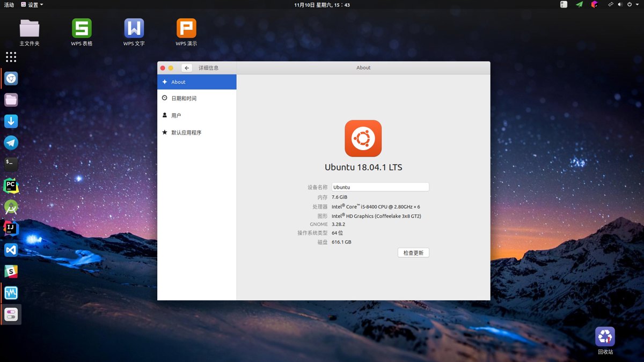Click the green paper plane tray icon
Screen dimensions: 644x362
pos(579,4)
